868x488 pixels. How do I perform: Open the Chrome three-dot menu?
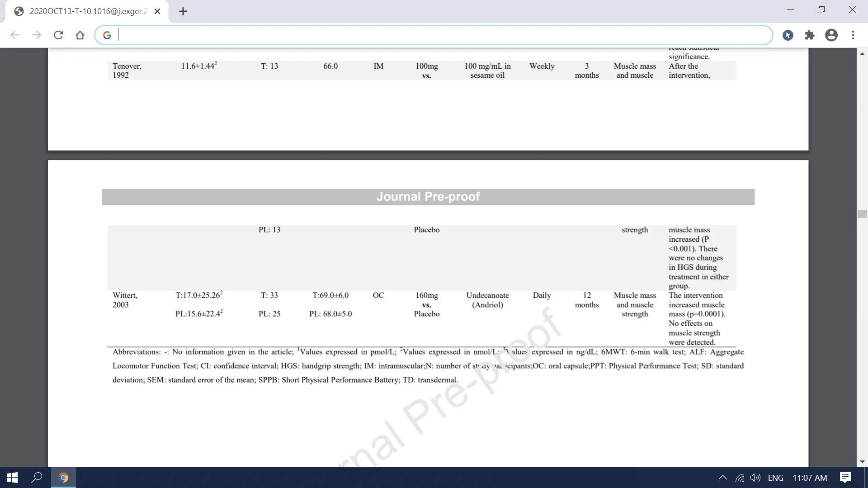[853, 35]
